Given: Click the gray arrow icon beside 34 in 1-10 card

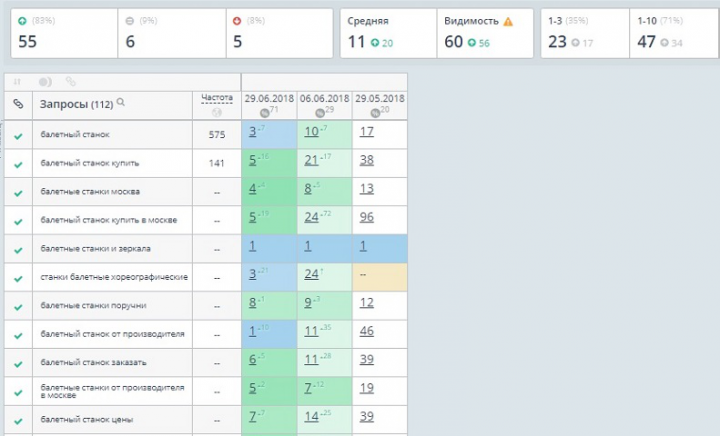Looking at the screenshot, I should click(664, 43).
